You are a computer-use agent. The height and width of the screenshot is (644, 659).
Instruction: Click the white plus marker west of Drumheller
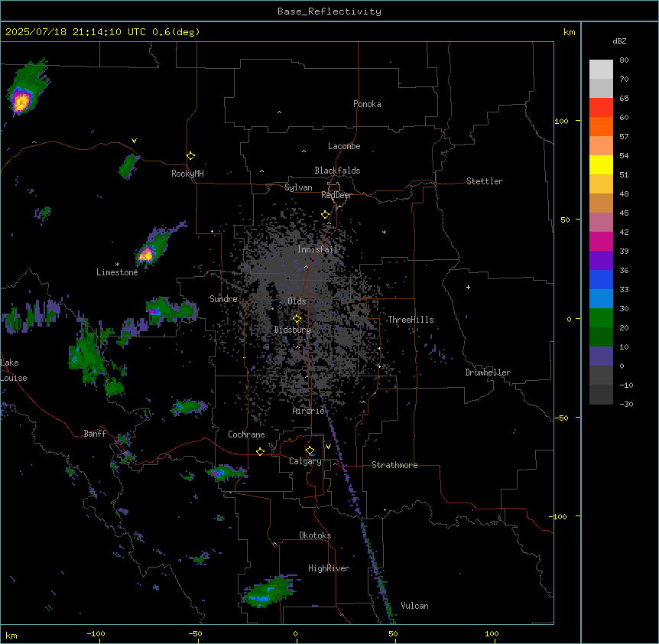click(468, 287)
